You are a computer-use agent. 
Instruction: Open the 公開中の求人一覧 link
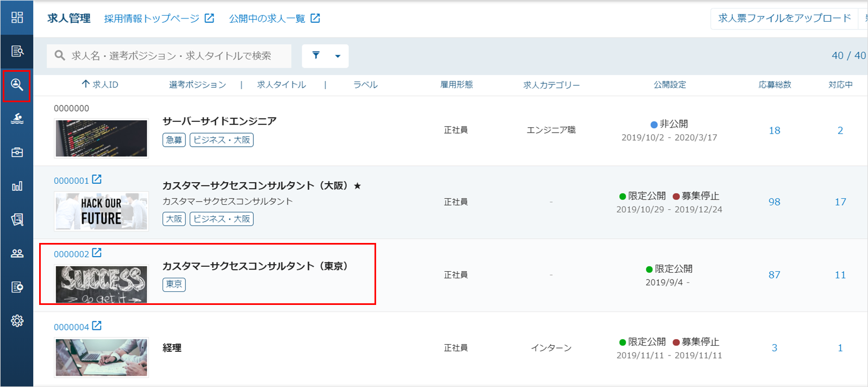(267, 18)
